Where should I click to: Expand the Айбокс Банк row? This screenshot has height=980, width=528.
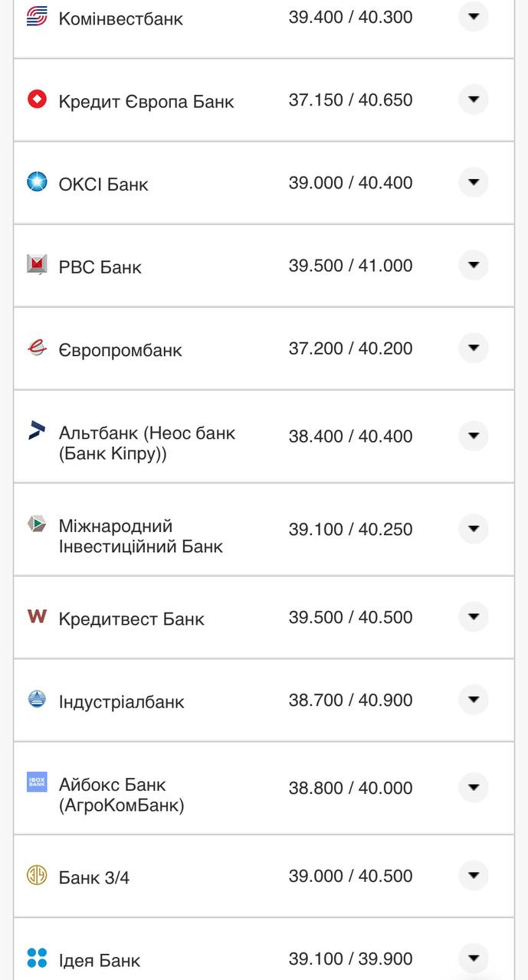(474, 788)
